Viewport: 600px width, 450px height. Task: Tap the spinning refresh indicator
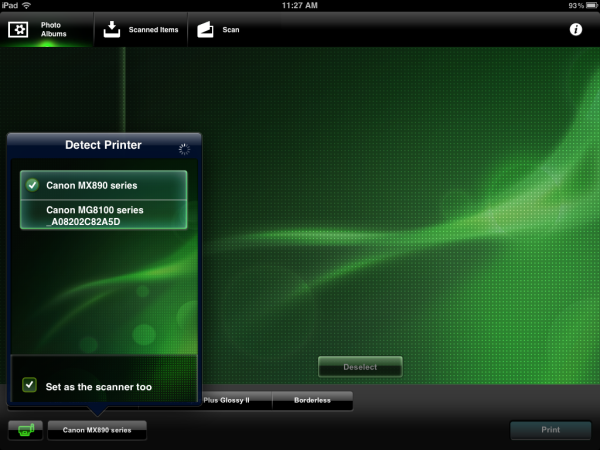click(x=183, y=148)
